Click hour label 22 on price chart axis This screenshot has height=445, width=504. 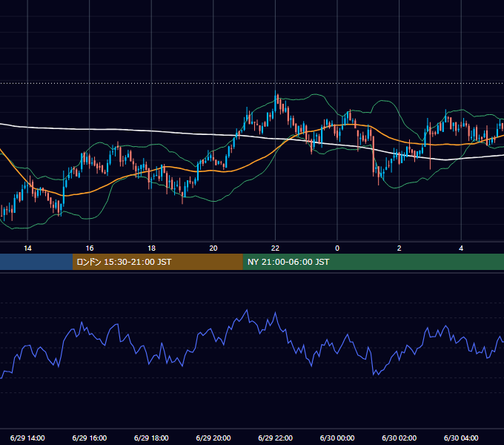(x=276, y=248)
